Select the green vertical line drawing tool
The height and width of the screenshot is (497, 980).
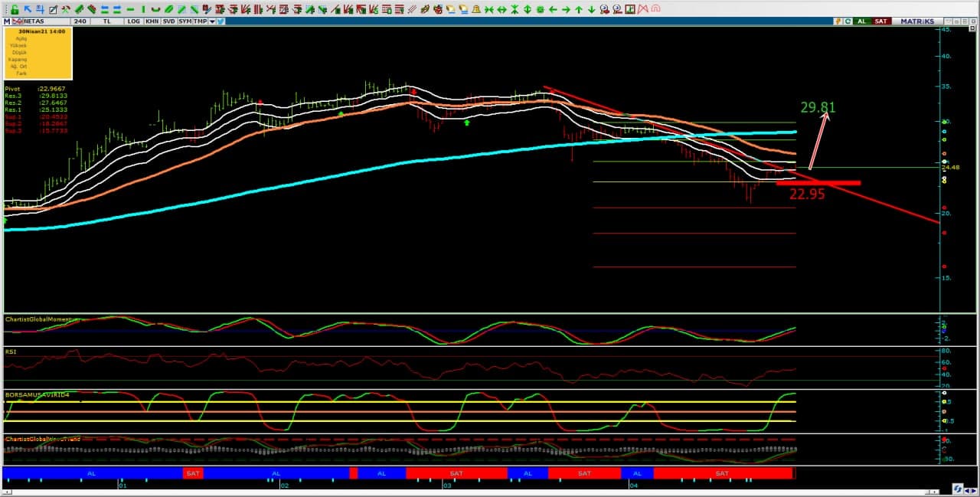pos(145,9)
